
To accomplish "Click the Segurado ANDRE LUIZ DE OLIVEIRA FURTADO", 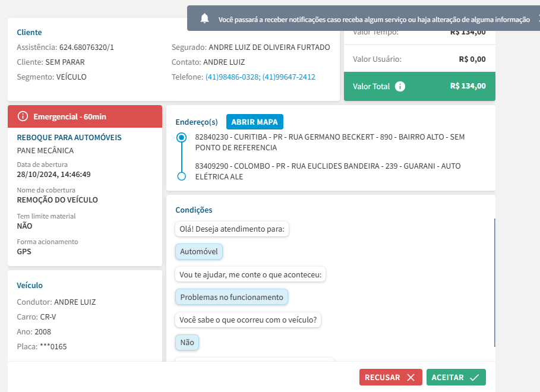I will click(x=269, y=47).
